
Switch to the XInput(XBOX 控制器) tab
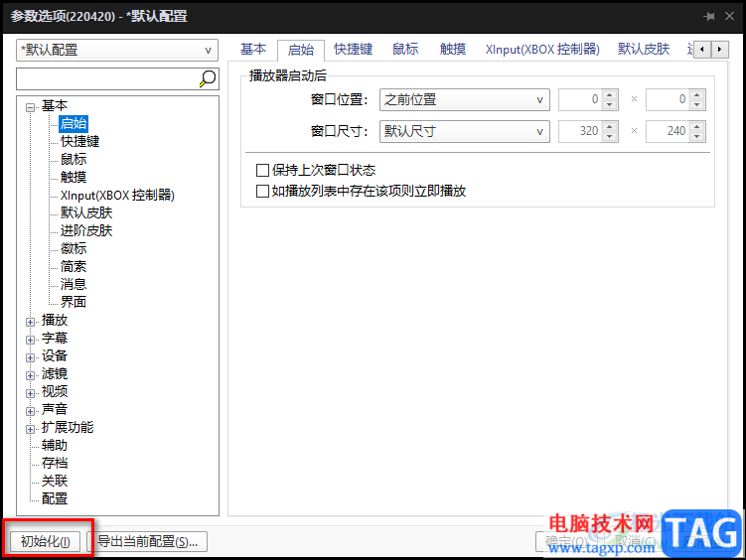(x=542, y=49)
